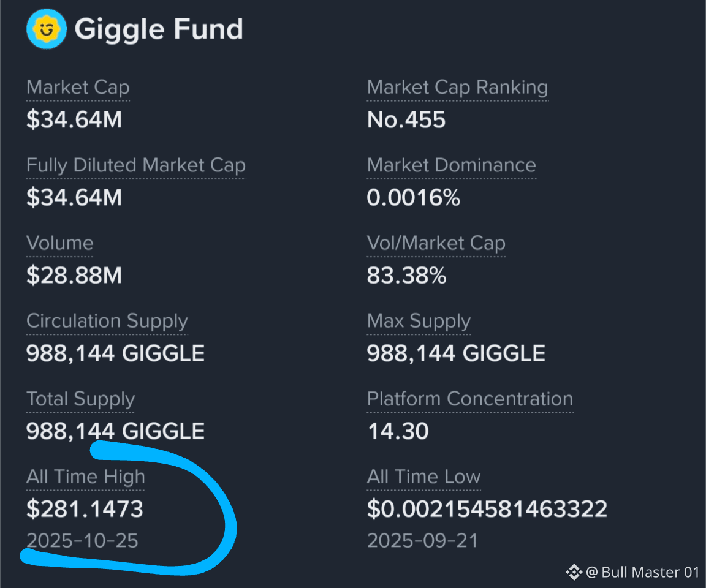
Task: Tap the Market Cap Ranking label
Action: 457,87
